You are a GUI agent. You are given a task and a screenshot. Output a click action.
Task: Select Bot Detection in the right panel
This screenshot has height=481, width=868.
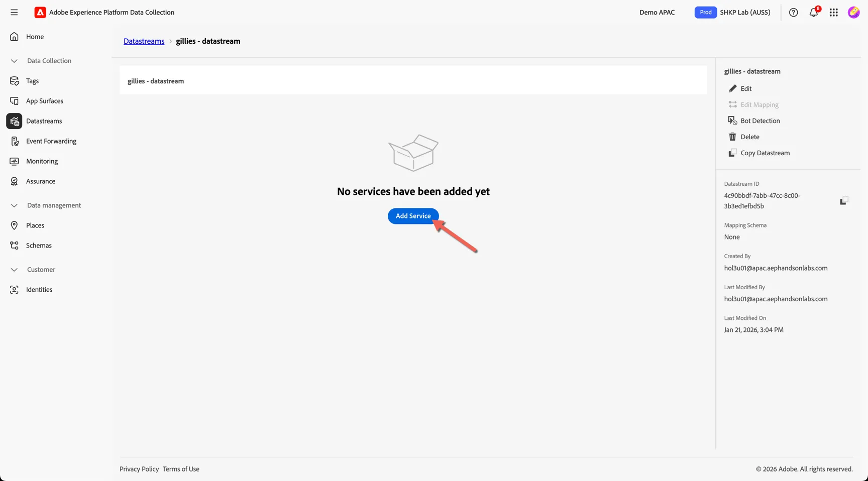tap(760, 121)
